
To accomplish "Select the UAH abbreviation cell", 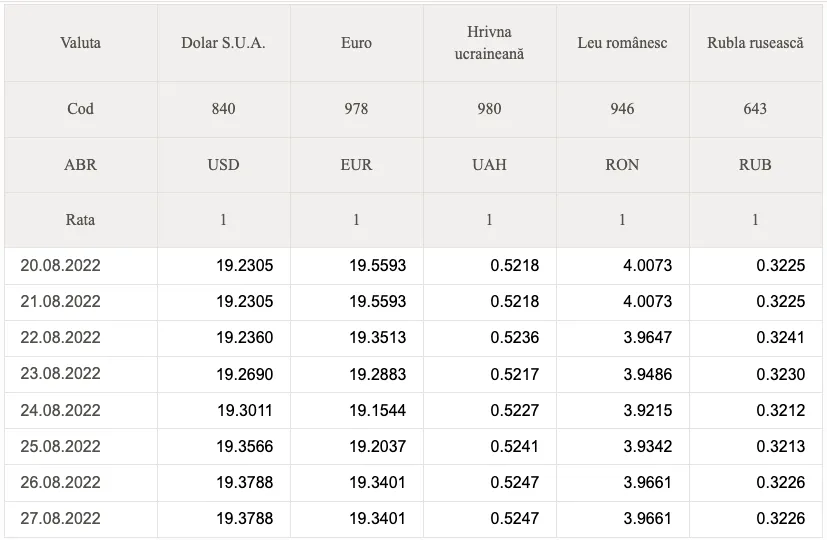I will tap(489, 165).
